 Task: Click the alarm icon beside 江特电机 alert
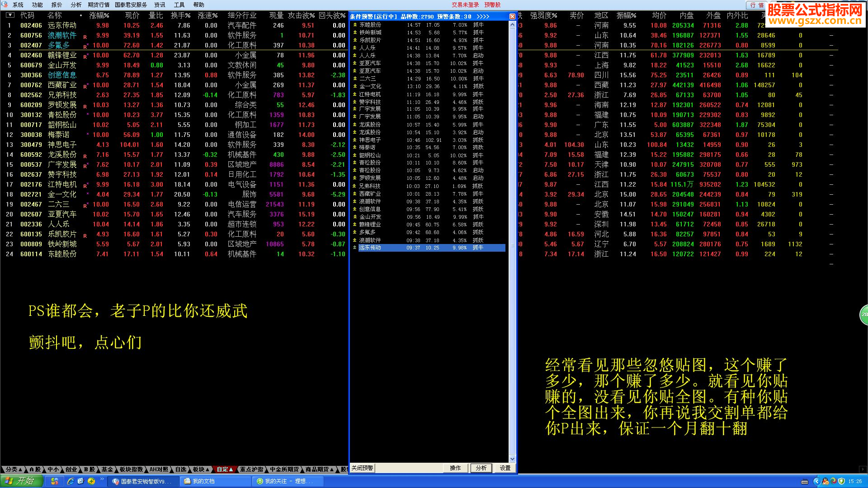355,94
